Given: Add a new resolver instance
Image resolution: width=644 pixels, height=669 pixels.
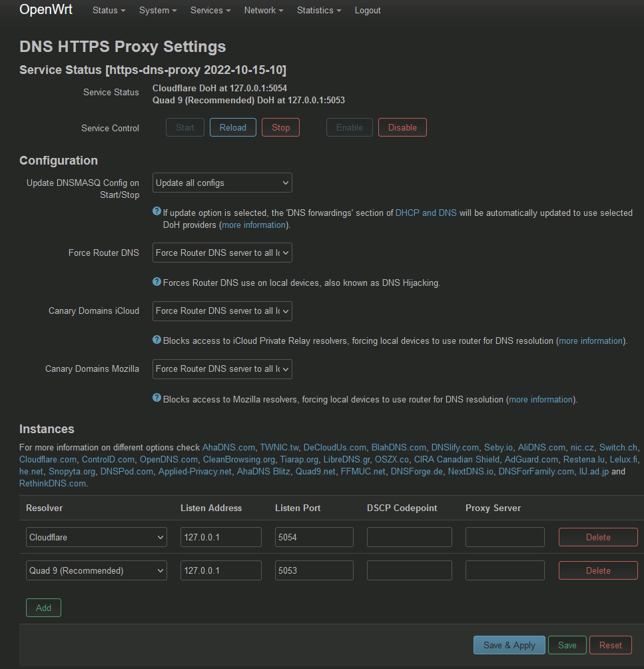Looking at the screenshot, I should [x=43, y=608].
